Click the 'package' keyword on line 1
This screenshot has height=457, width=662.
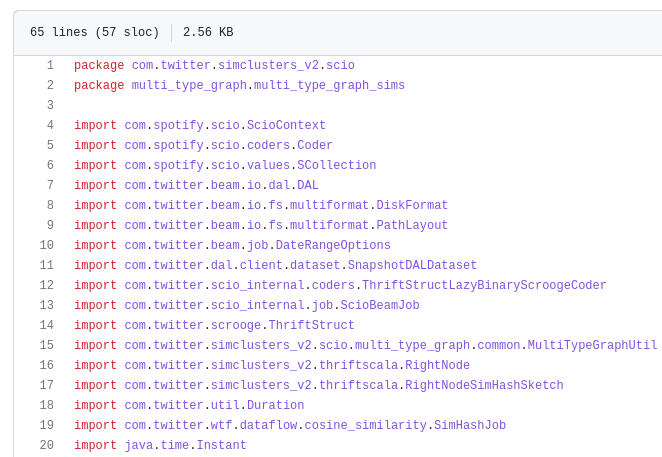coord(99,65)
